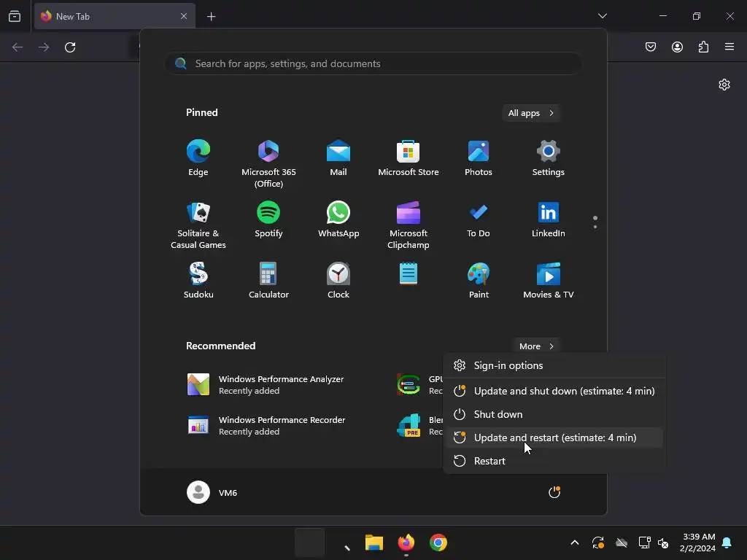Choose Shut down from power menu
Image resolution: width=747 pixels, height=560 pixels.
click(x=554, y=414)
